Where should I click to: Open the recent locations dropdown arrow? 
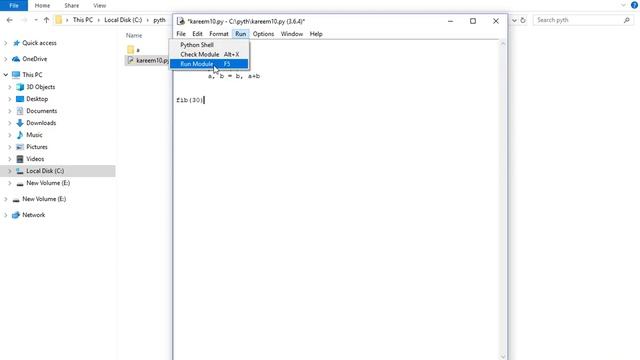36,20
